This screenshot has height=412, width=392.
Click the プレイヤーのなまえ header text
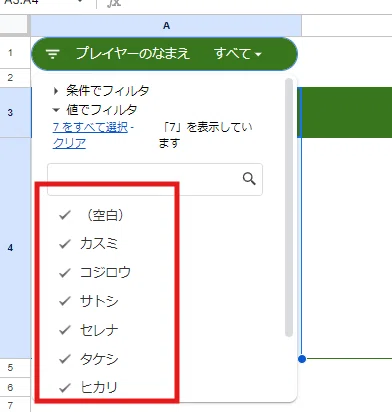[133, 53]
